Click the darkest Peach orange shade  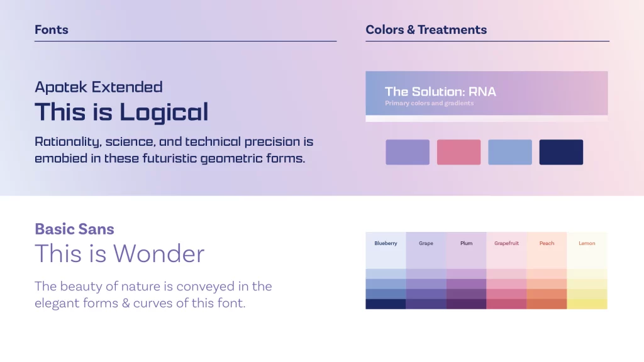(x=547, y=304)
